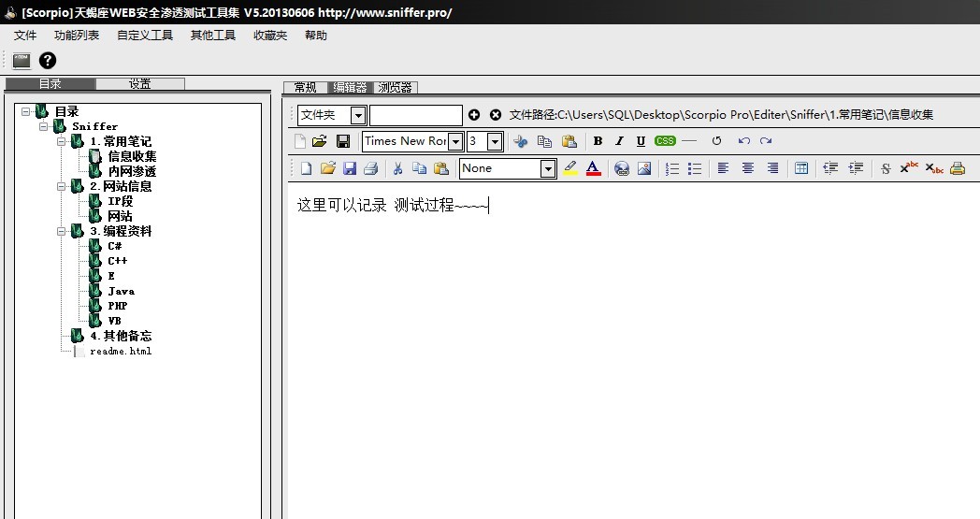Click the black plus add icon
This screenshot has height=519, width=980.
click(474, 115)
